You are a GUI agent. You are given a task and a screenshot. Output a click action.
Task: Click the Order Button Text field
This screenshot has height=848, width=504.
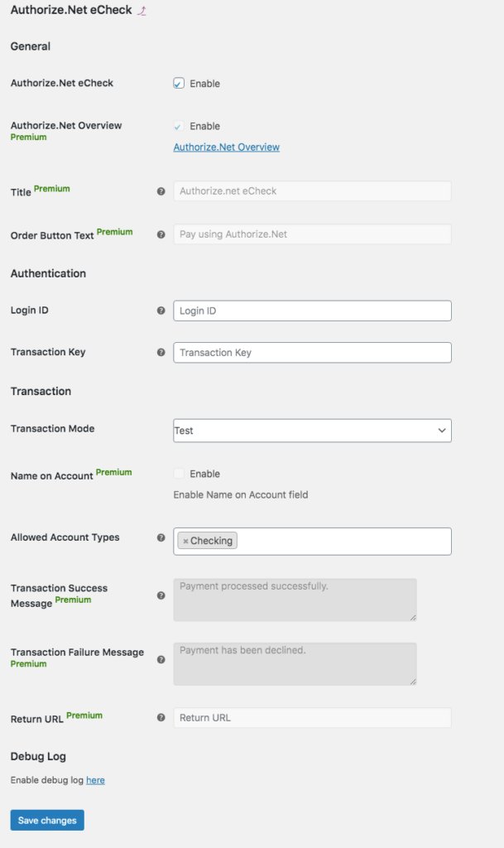(312, 234)
